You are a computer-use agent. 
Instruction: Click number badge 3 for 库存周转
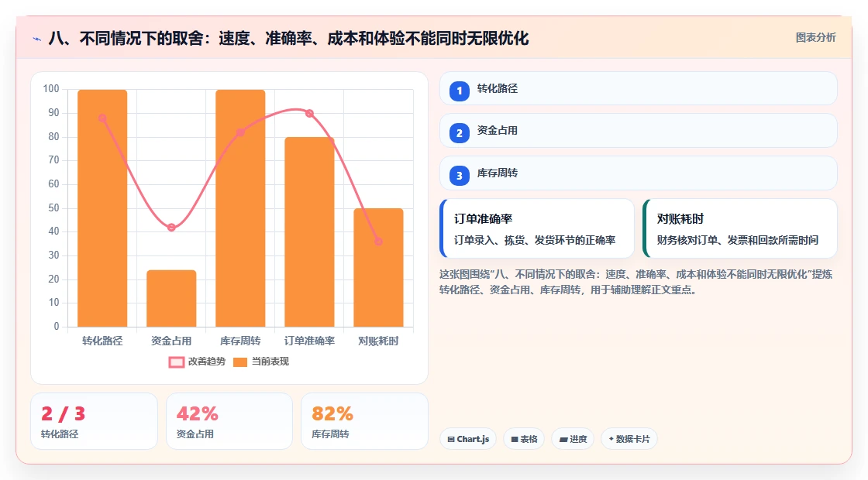pos(459,175)
